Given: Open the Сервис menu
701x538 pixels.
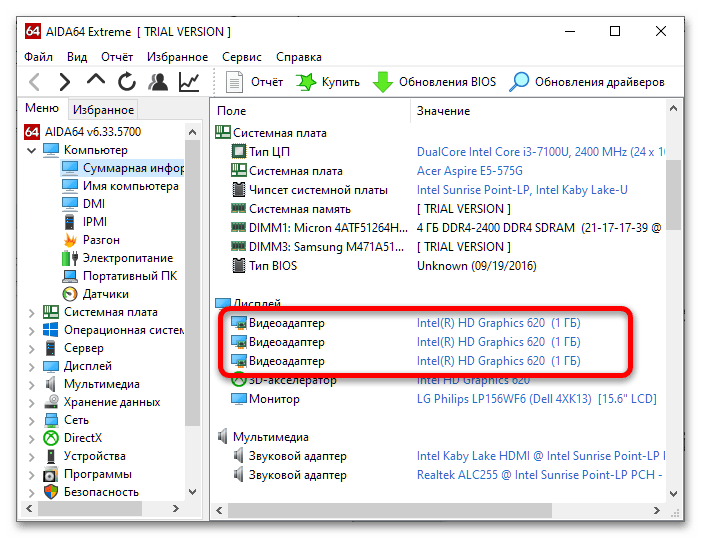Looking at the screenshot, I should pyautogui.click(x=242, y=57).
